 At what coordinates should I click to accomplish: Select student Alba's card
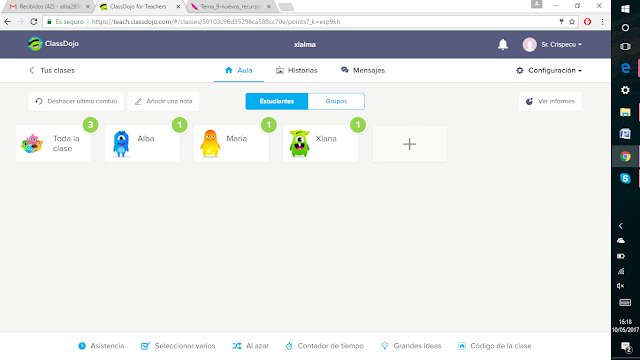coord(142,144)
